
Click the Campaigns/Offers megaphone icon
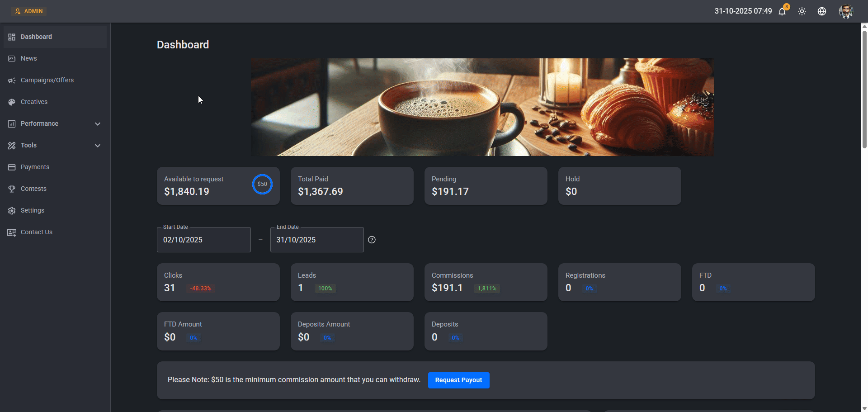12,81
